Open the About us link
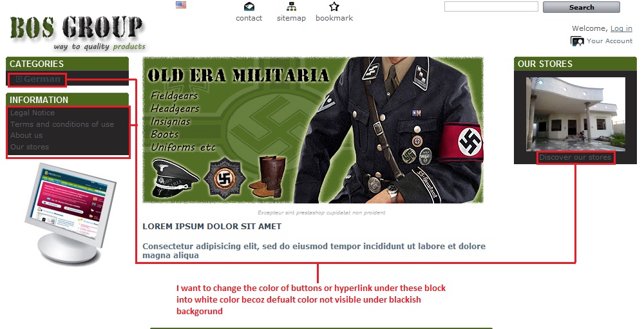 [26, 135]
